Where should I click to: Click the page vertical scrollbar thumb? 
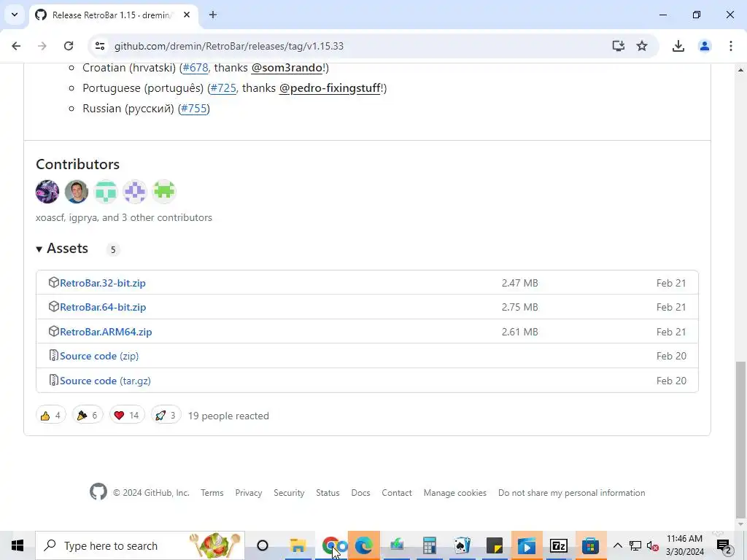tap(740, 440)
